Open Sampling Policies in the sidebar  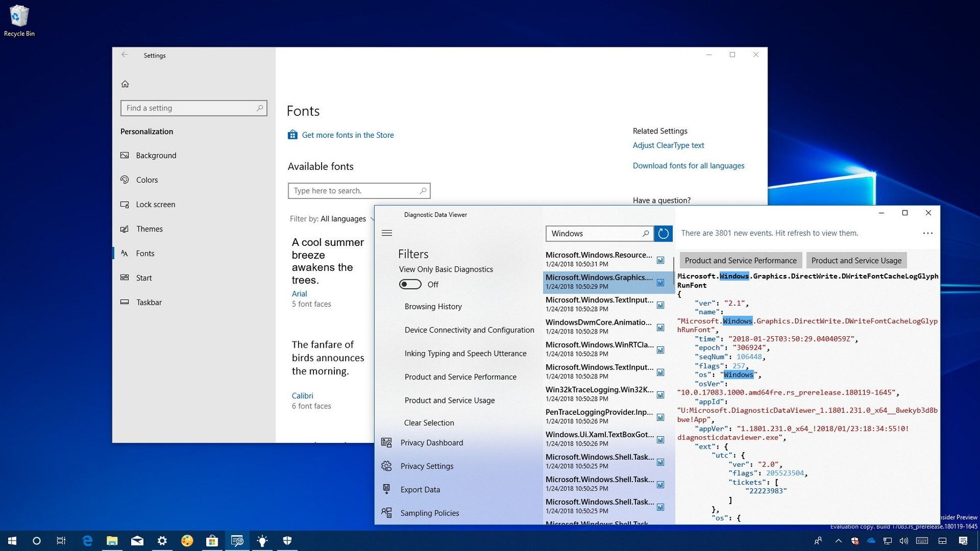coord(430,513)
